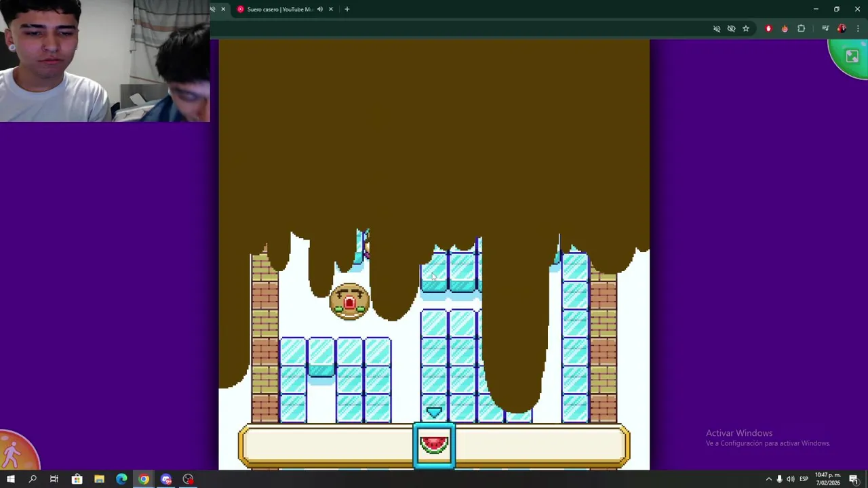Screen dimensions: 868x488
Task: Minimize the Chrome window
Action: 816,9
